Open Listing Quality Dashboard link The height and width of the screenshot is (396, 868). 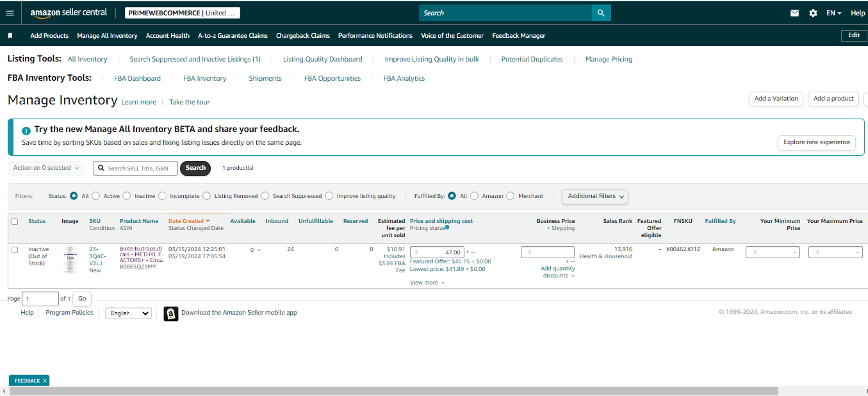(x=323, y=59)
